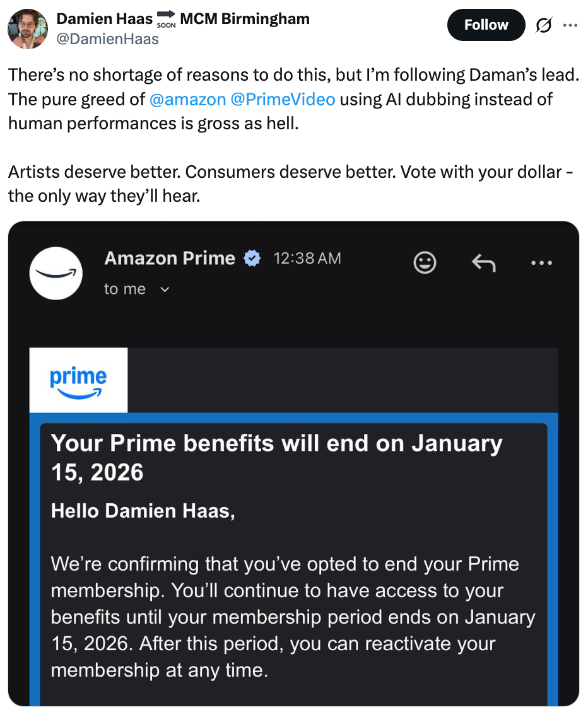588x710 pixels.
Task: Click the Amazon smile sender avatar
Action: pyautogui.click(x=56, y=273)
